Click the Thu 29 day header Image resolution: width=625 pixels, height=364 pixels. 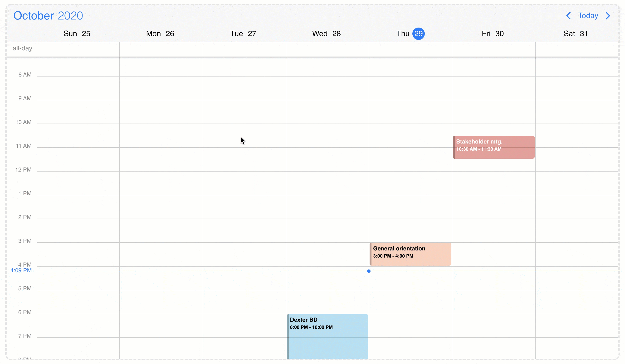[410, 34]
